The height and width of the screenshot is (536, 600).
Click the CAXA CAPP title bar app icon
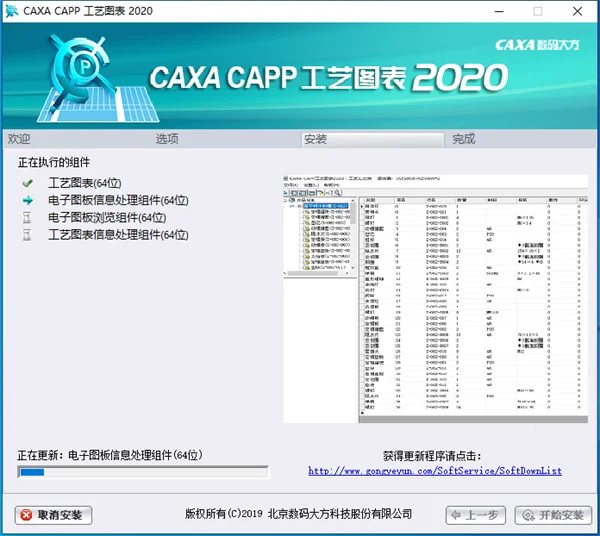click(11, 11)
